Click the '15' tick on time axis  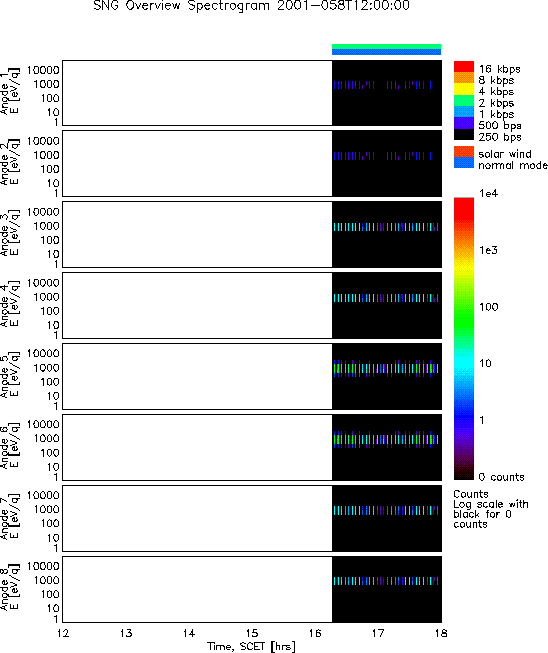pyautogui.click(x=252, y=633)
